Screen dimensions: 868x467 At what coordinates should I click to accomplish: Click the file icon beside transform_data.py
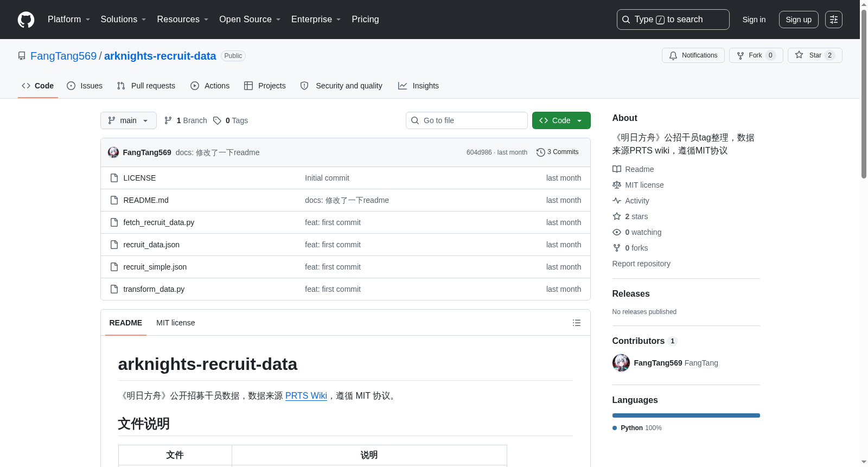[114, 289]
